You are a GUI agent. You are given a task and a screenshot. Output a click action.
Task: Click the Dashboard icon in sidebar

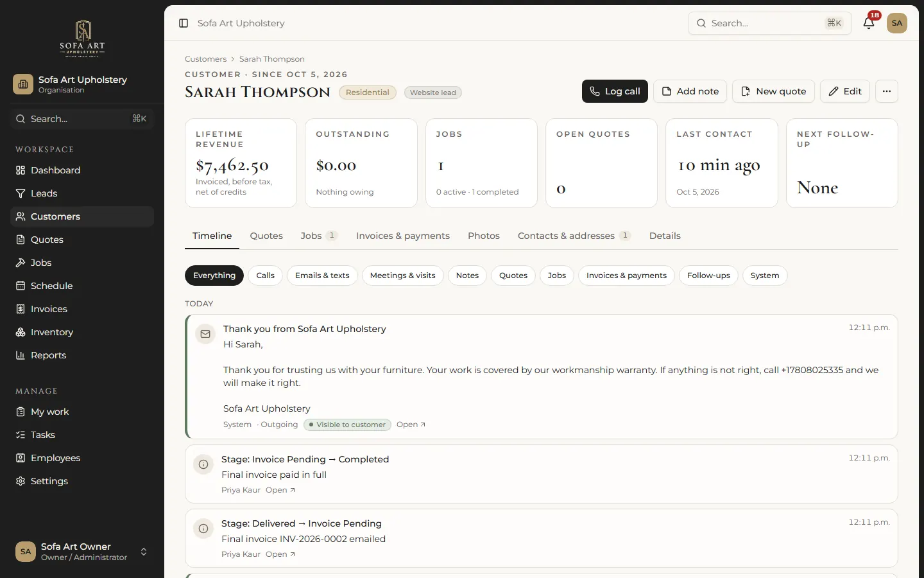(x=21, y=170)
